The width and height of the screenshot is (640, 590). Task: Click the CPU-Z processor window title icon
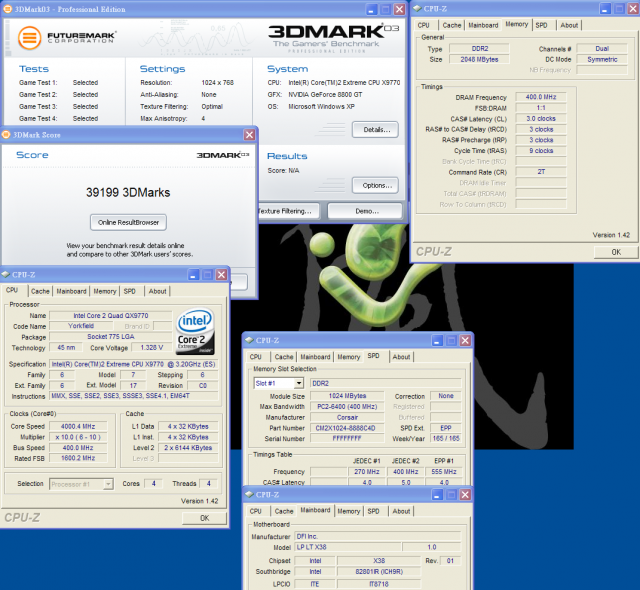pos(5,275)
